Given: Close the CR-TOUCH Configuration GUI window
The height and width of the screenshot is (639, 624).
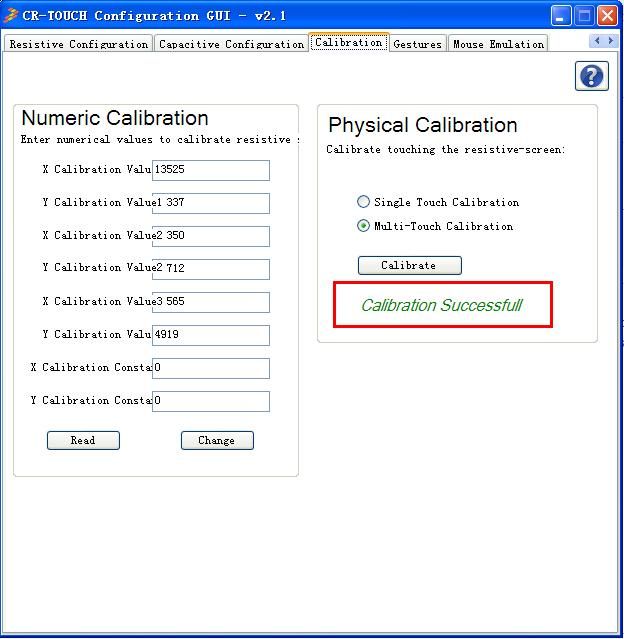Looking at the screenshot, I should (607, 15).
